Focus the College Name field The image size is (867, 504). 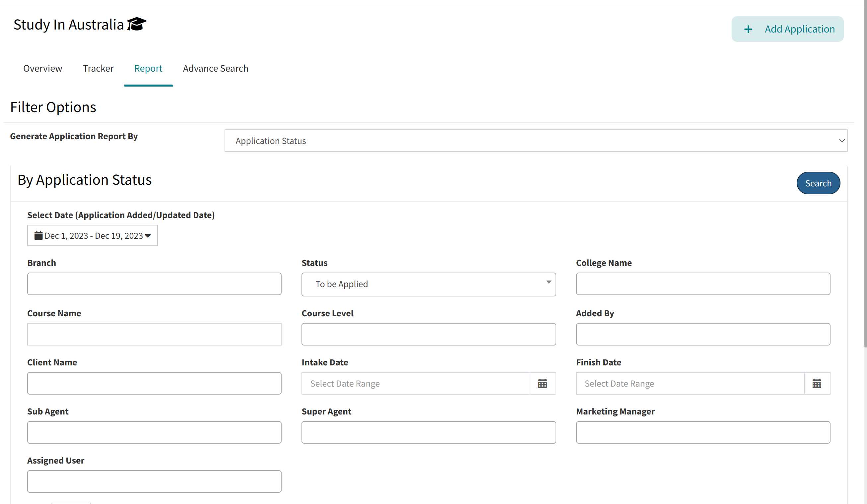[x=703, y=284]
